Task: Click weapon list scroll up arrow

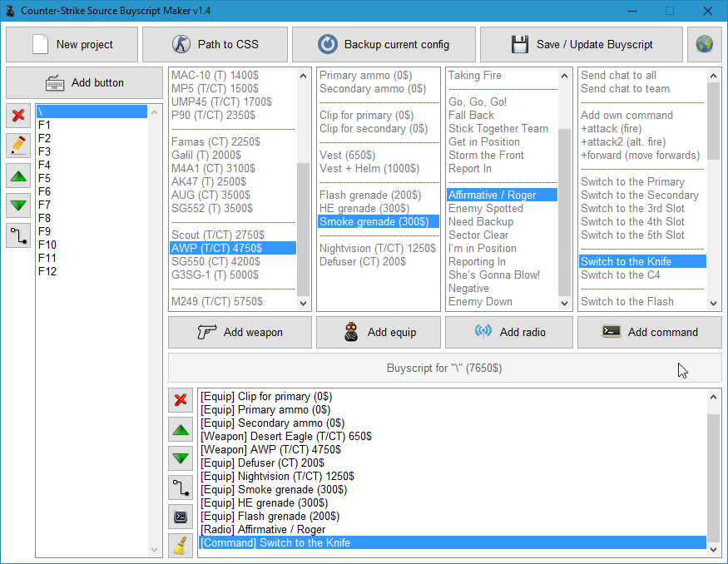Action: (x=303, y=75)
